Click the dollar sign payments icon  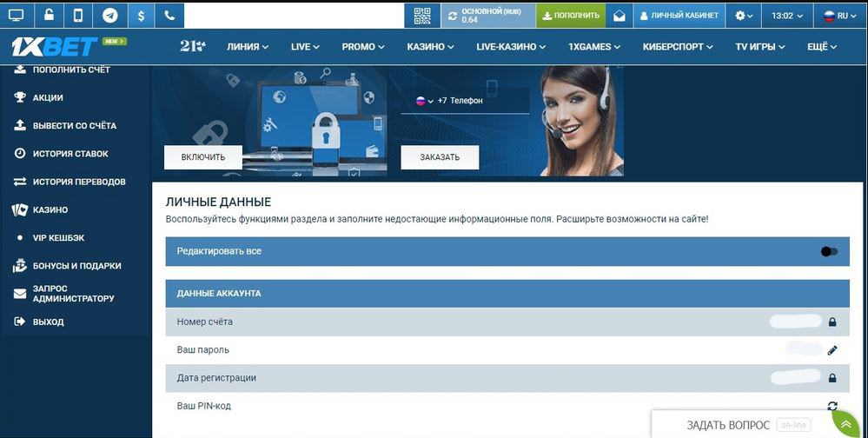click(141, 16)
